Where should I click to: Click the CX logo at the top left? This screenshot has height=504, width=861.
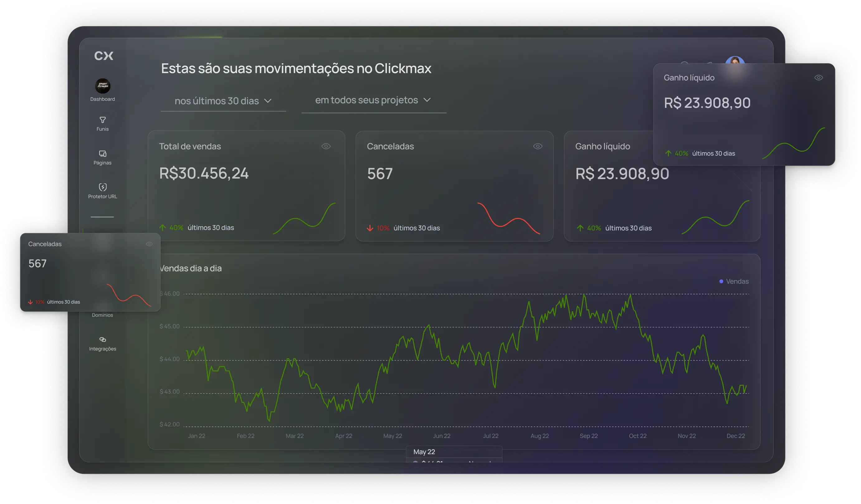coord(103,56)
